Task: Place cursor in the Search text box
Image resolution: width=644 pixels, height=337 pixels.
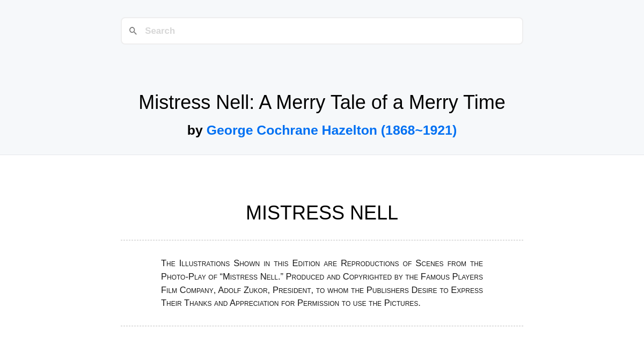Action: 322,31
